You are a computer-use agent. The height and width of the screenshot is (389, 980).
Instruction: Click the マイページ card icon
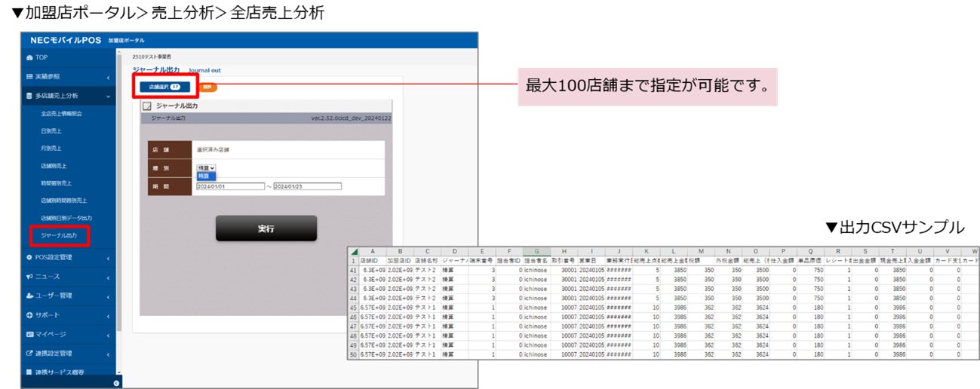(x=29, y=334)
